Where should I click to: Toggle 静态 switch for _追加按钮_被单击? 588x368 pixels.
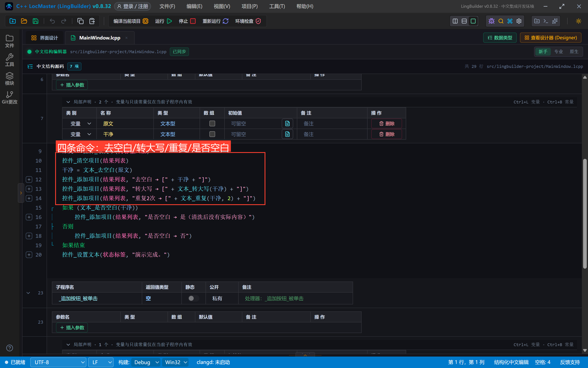(193, 298)
